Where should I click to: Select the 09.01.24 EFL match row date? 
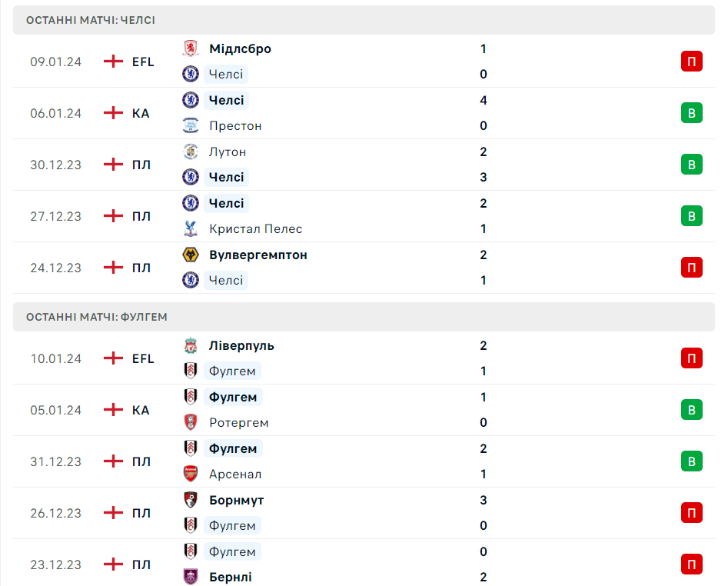click(x=55, y=62)
